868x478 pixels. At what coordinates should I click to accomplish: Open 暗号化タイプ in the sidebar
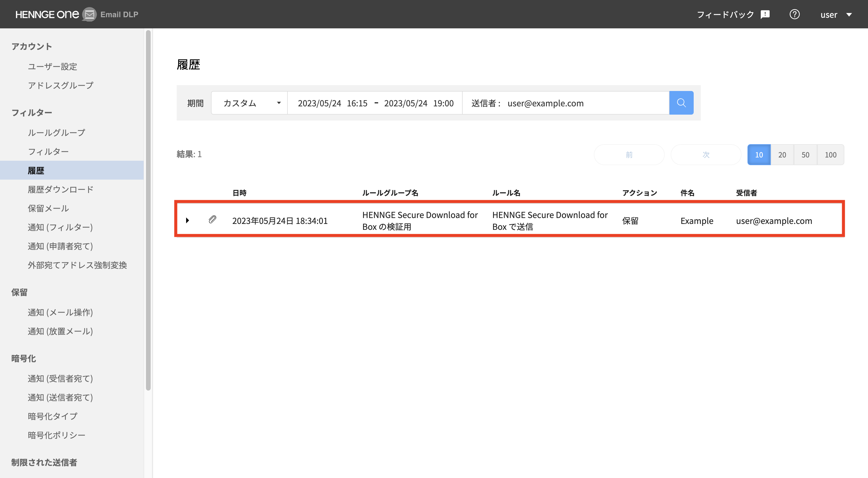pos(53,416)
